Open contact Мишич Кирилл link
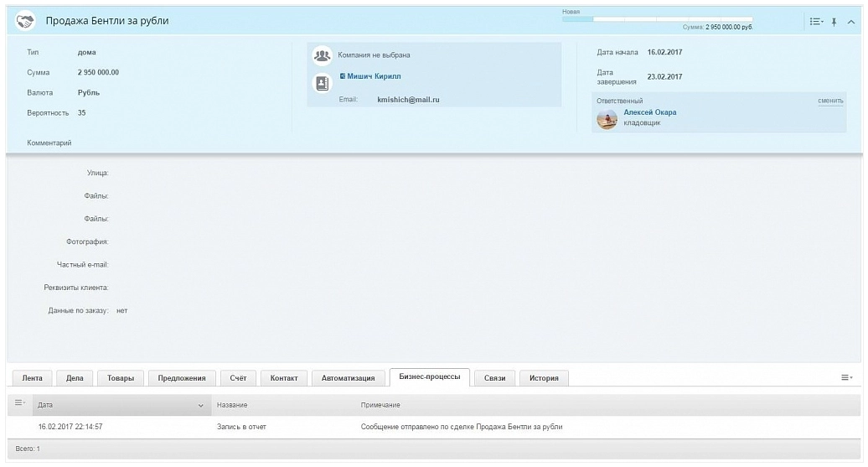 coord(374,76)
